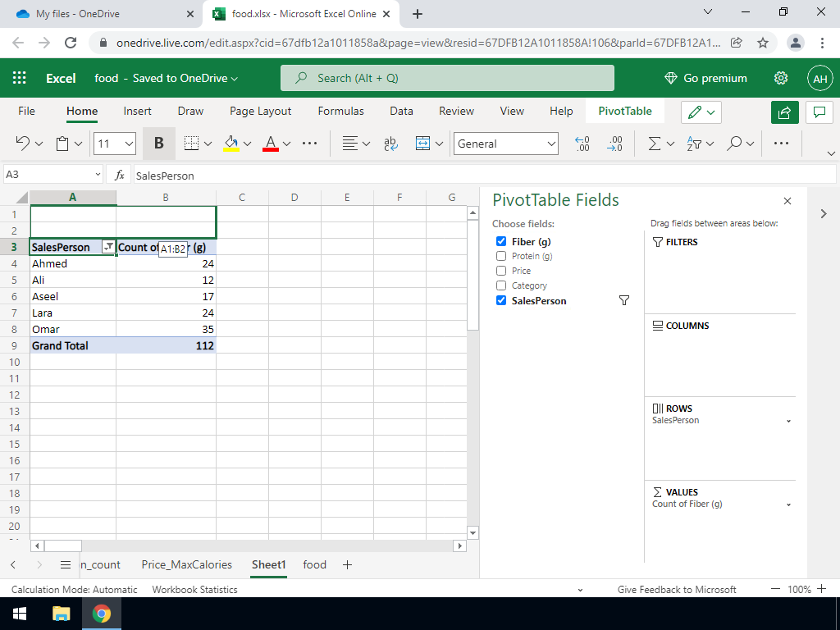
Task: Click the Sort & Filter icon
Action: coord(694,144)
